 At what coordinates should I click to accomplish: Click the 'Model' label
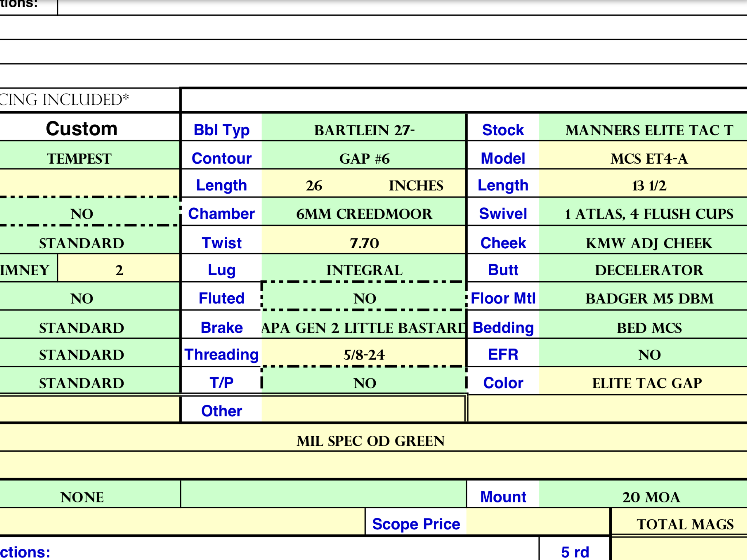(503, 158)
